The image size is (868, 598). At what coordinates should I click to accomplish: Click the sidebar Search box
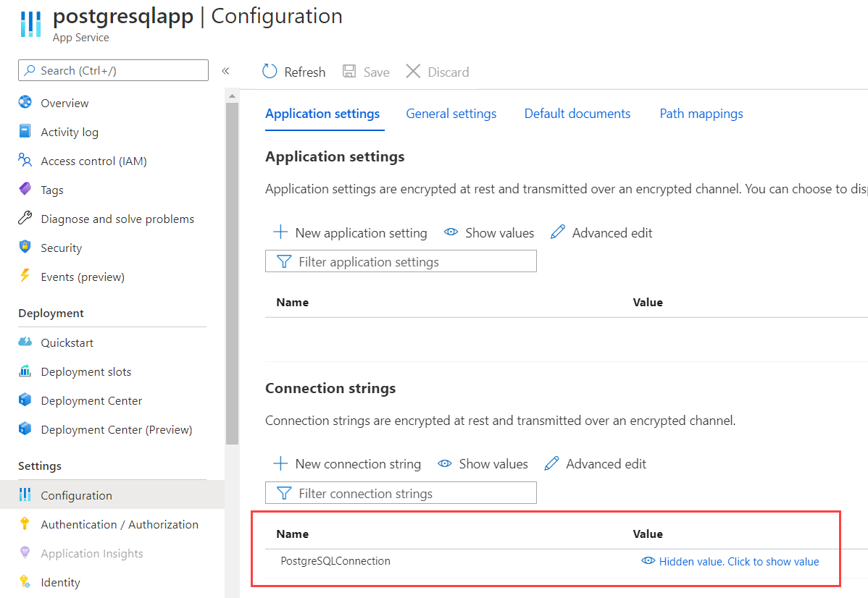(x=114, y=70)
